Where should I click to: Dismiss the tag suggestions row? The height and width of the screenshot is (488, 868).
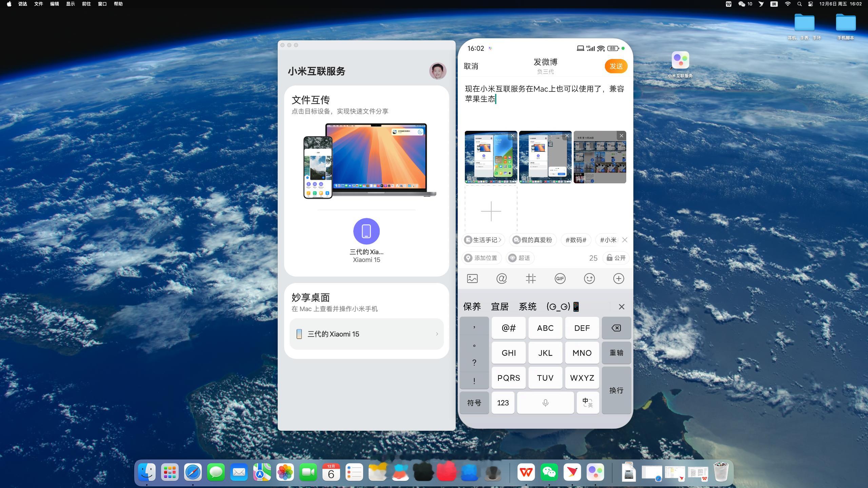tap(625, 240)
